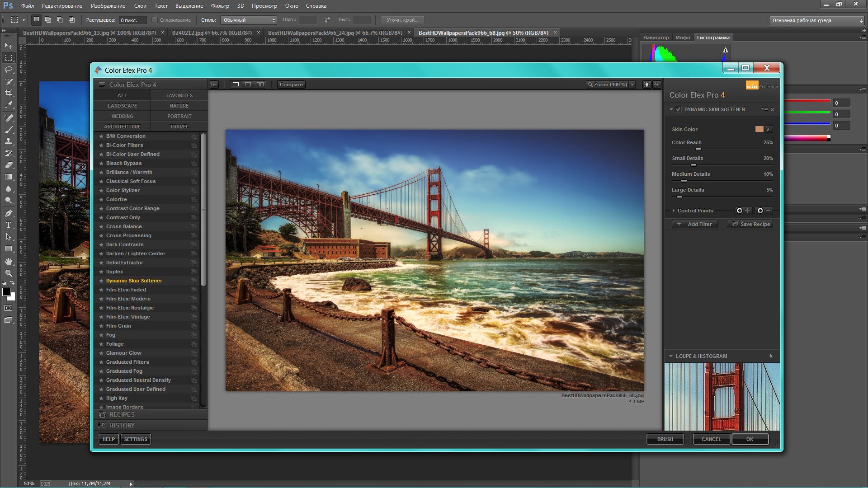Click the CANCEL button
Image resolution: width=868 pixels, height=488 pixels.
click(x=711, y=439)
